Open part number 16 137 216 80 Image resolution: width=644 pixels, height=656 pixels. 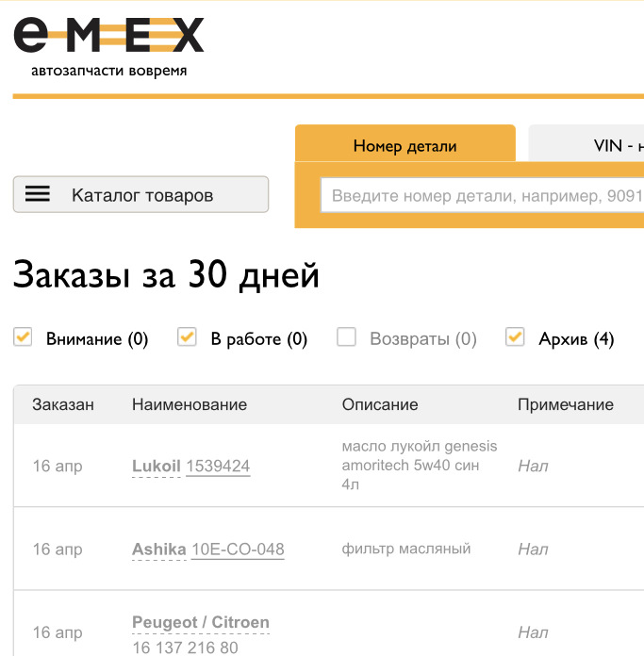pyautogui.click(x=186, y=648)
